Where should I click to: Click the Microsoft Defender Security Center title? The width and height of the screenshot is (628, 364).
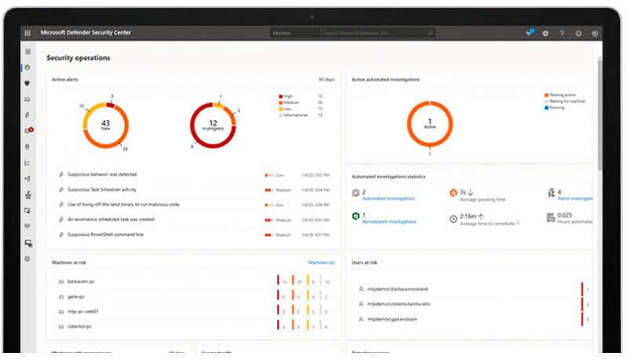click(x=86, y=33)
